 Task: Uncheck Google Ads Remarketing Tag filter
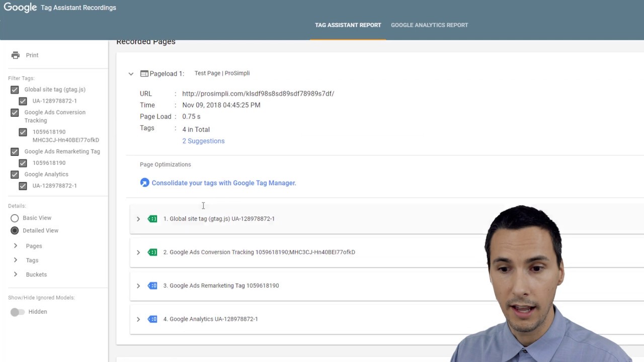click(x=15, y=151)
